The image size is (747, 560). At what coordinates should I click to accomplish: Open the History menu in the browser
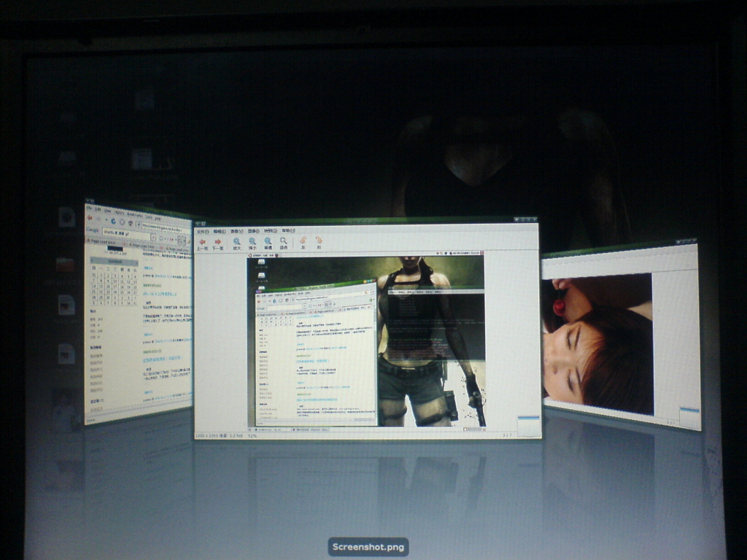coord(119,213)
